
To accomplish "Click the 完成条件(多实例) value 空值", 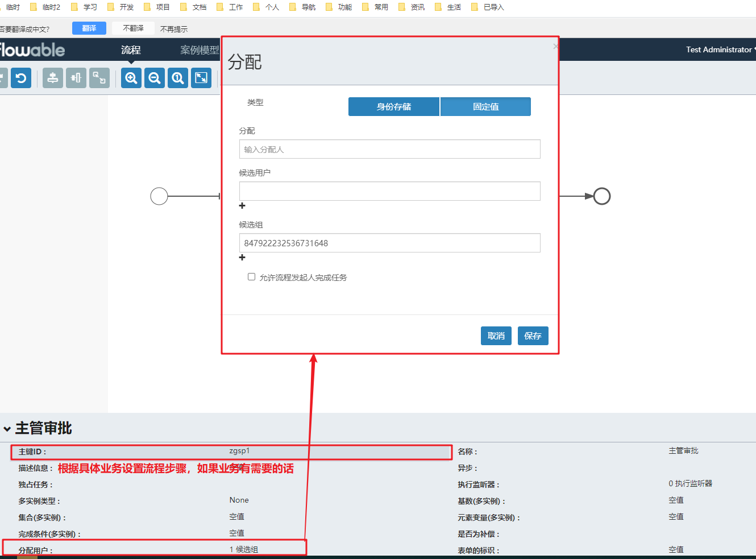I will tap(237, 533).
